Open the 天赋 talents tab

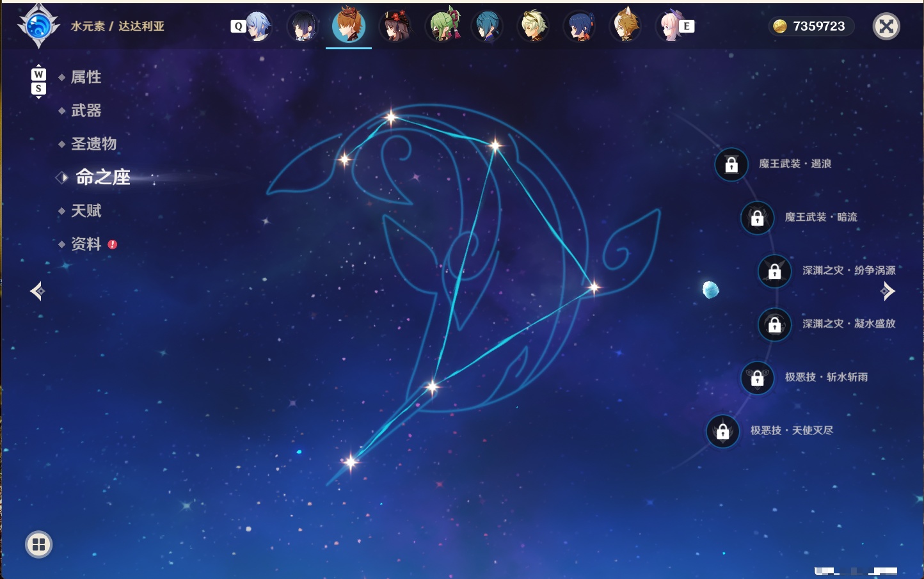point(86,210)
